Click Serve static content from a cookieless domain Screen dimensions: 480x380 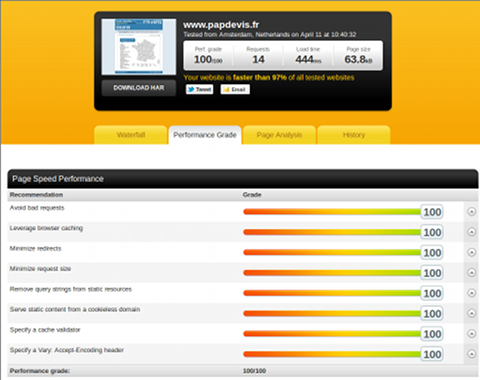(x=75, y=309)
